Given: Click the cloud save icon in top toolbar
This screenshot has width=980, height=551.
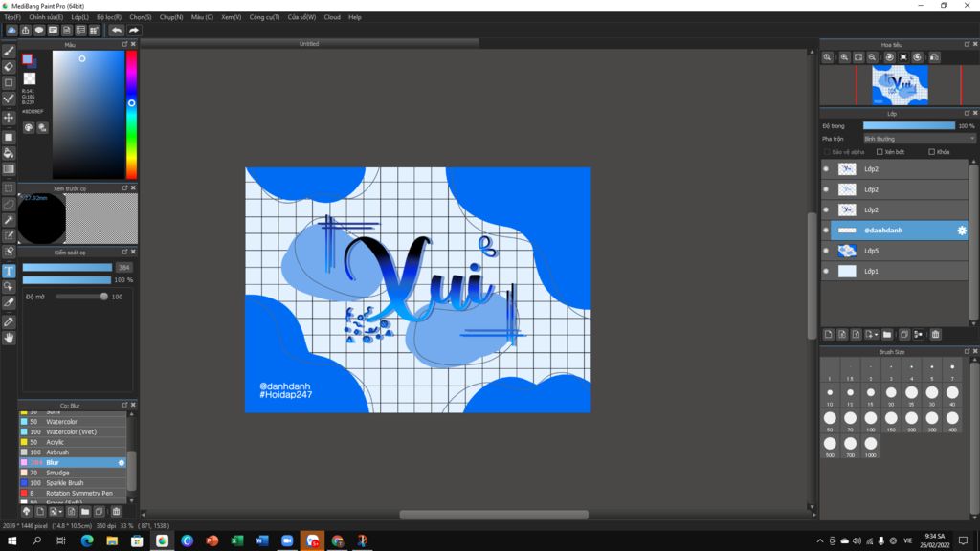Looking at the screenshot, I should coord(11,30).
